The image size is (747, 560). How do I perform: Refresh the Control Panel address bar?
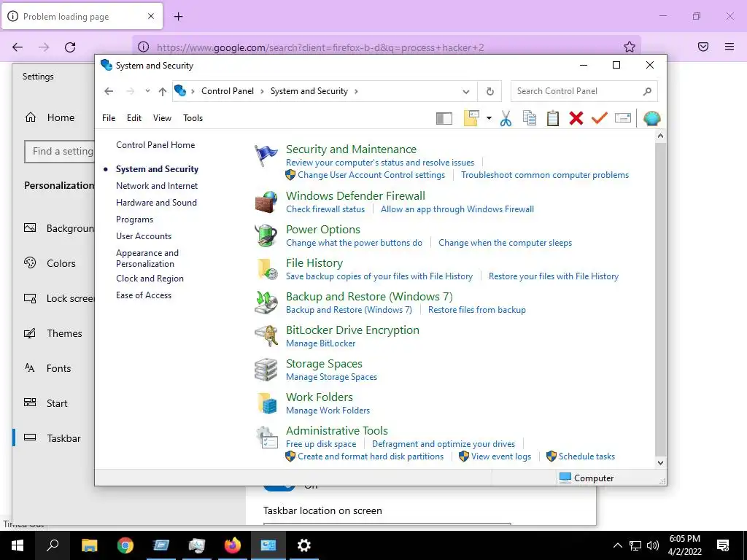489,91
